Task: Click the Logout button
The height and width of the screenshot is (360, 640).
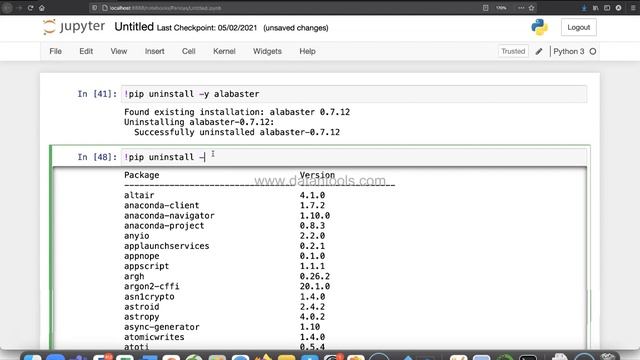Action: point(578,27)
